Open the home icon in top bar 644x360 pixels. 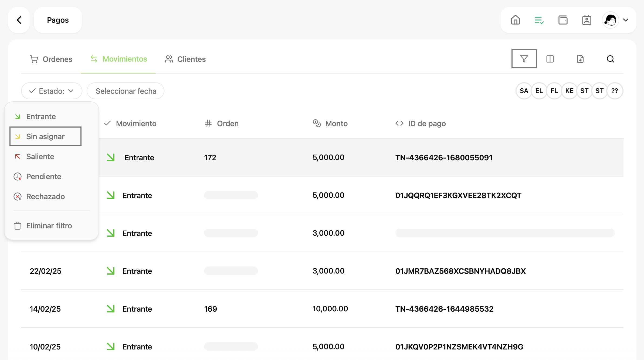[x=515, y=20]
